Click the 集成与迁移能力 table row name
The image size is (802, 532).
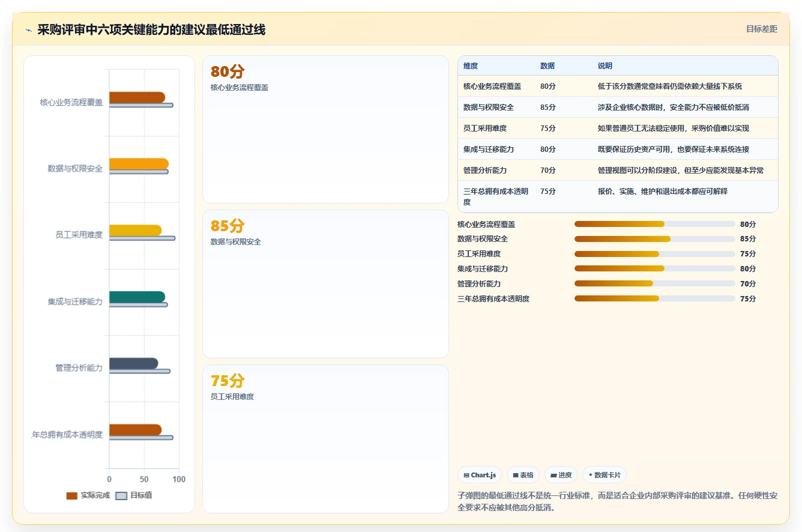[489, 150]
